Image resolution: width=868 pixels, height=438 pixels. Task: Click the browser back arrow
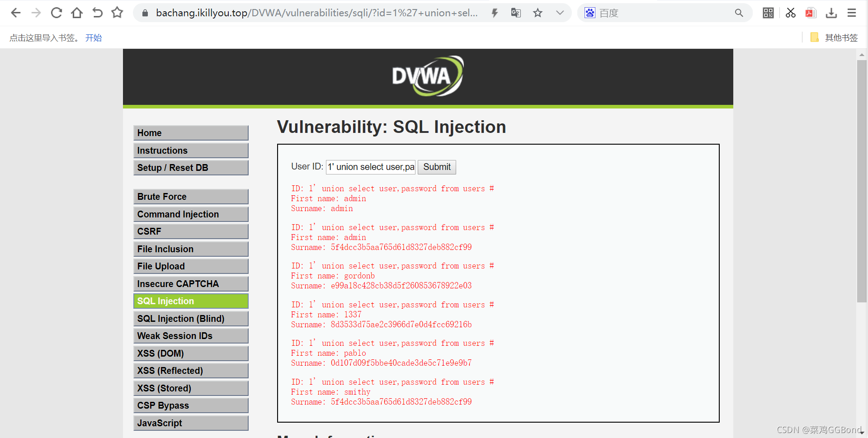(x=16, y=13)
